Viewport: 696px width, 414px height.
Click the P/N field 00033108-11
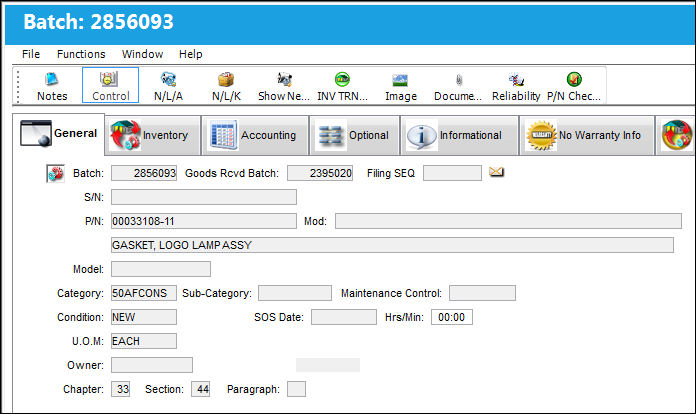tap(204, 221)
